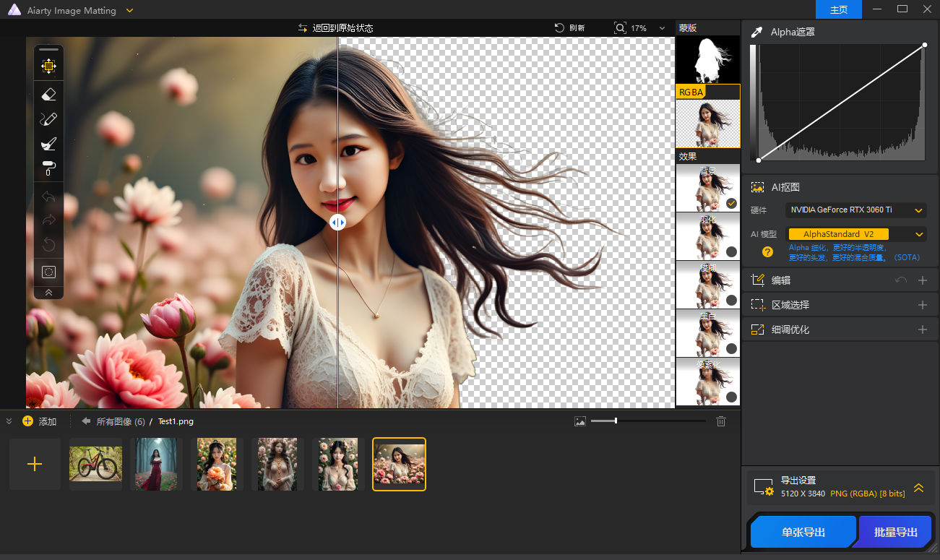Viewport: 940px width, 560px height.
Task: Select the move/pan tool
Action: point(48,66)
